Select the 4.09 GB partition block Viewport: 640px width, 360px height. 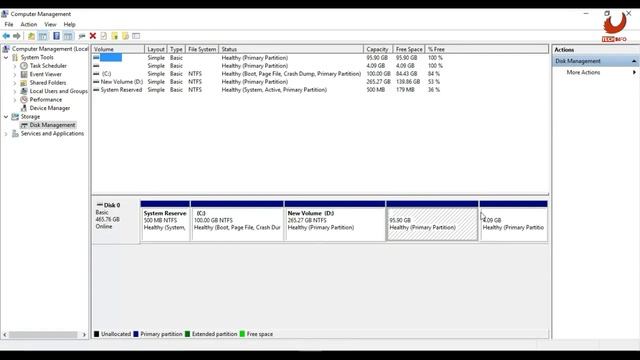pos(513,221)
